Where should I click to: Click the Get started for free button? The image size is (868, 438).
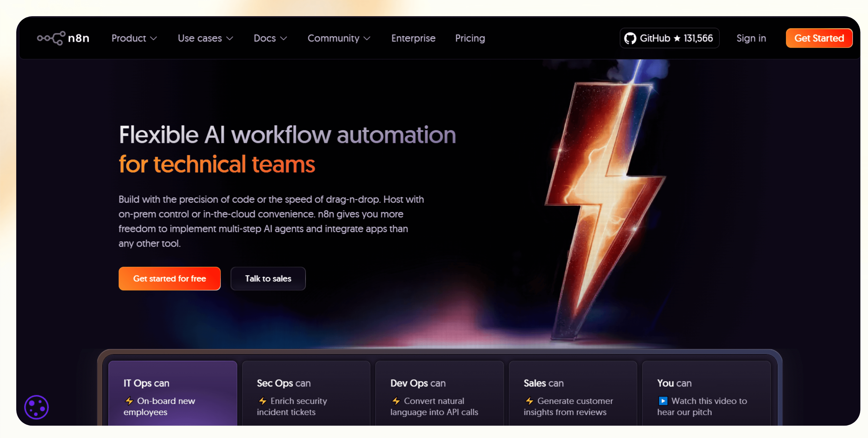pyautogui.click(x=169, y=278)
